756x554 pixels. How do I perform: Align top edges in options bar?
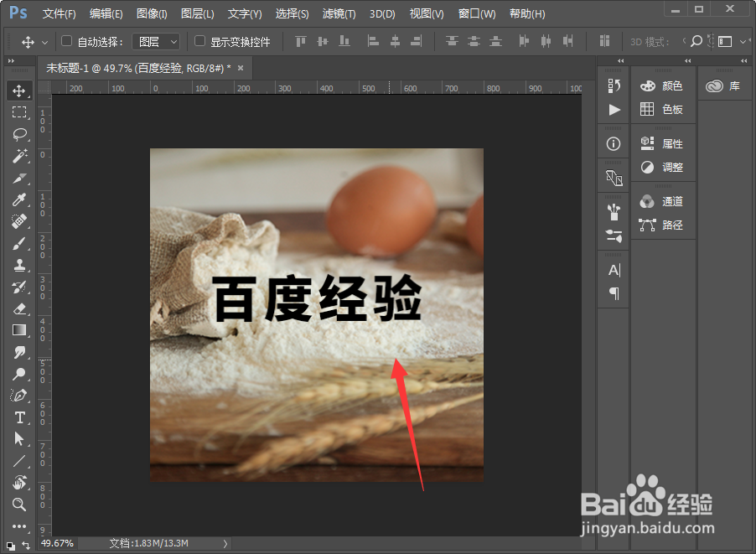pyautogui.click(x=301, y=41)
